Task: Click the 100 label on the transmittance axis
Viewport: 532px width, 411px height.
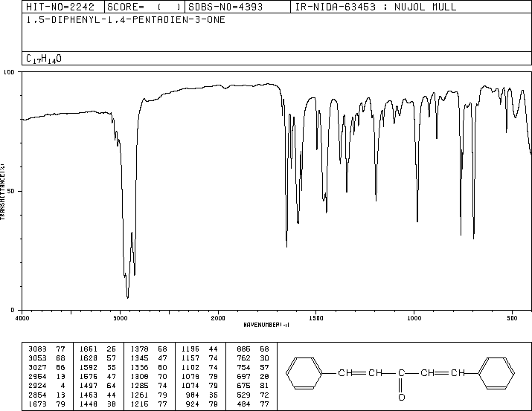Action: [9, 72]
